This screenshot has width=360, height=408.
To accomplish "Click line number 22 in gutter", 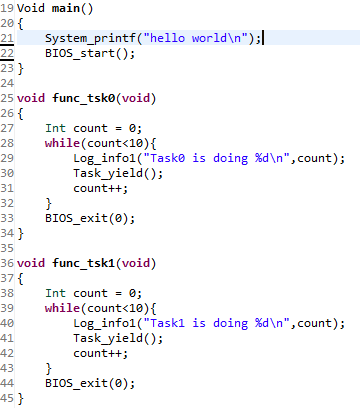I will [7, 53].
